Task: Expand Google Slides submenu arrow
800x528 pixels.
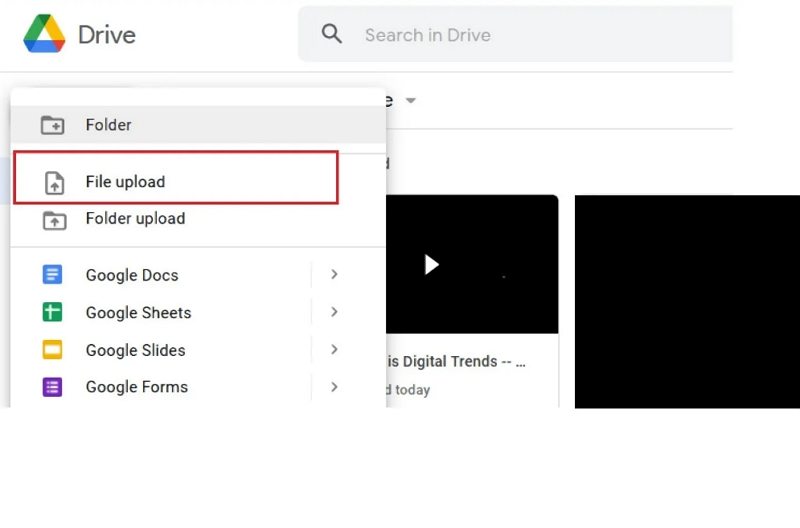Action: tap(334, 349)
